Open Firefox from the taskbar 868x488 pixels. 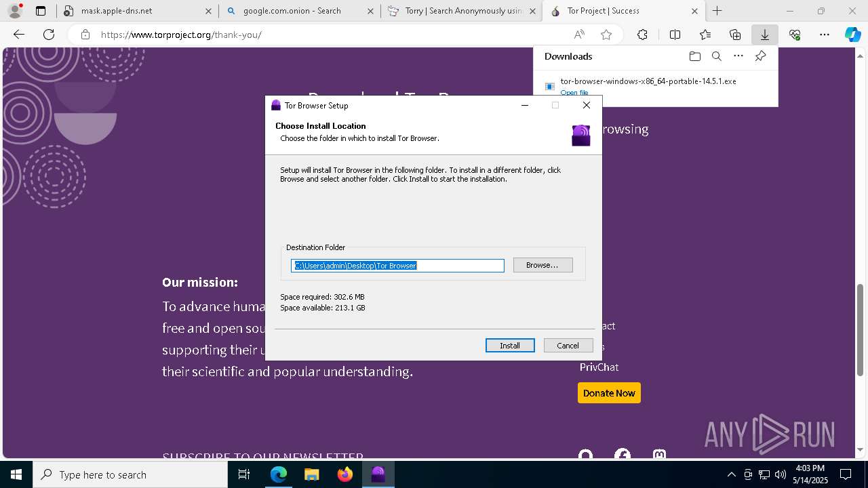coord(345,474)
